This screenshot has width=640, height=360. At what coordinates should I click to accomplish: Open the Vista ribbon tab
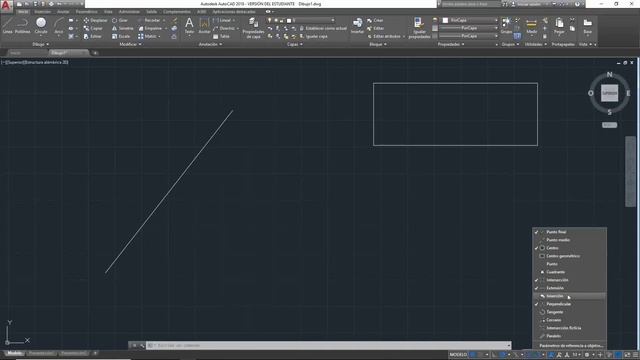tap(108, 12)
